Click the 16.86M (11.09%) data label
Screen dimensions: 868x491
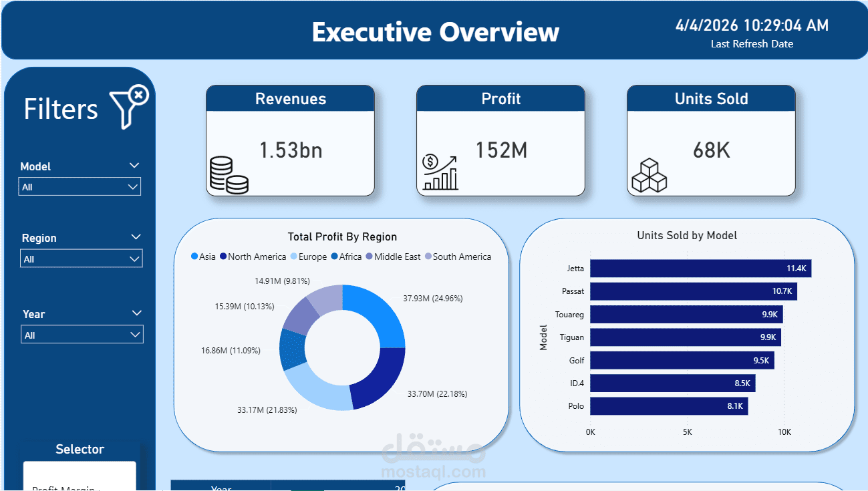click(x=231, y=350)
